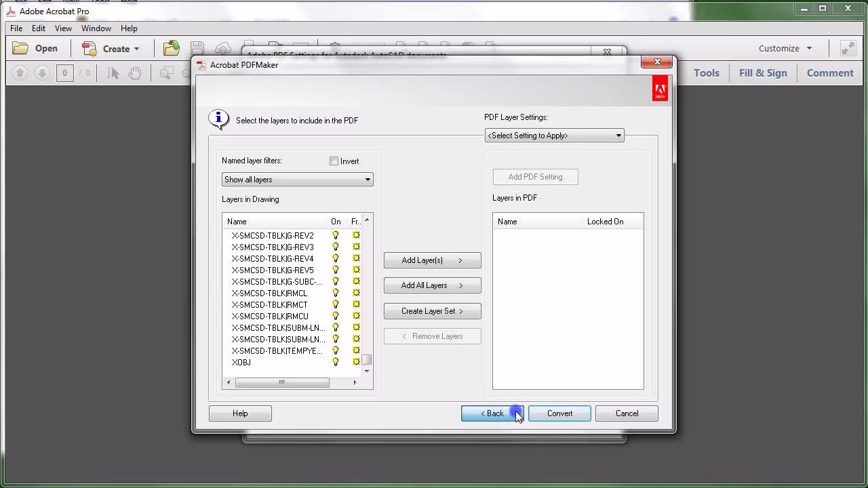This screenshot has width=868, height=488.
Task: Go to previous page with the up arrow
Action: tap(20, 73)
